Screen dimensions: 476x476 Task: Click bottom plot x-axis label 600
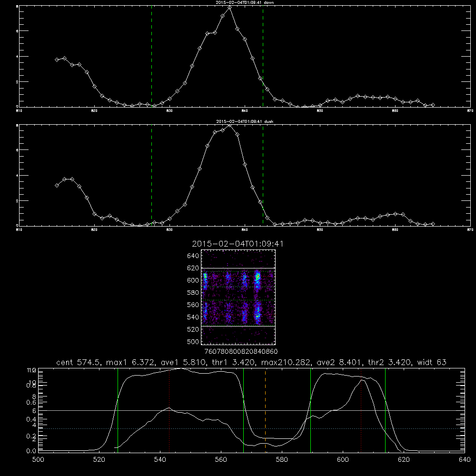click(x=343, y=459)
